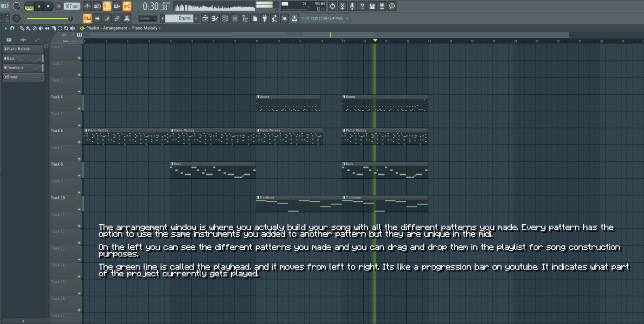This screenshot has width=644, height=324.
Task: Select the playback scrub speaker tool
Action: pyautogui.click(x=72, y=28)
